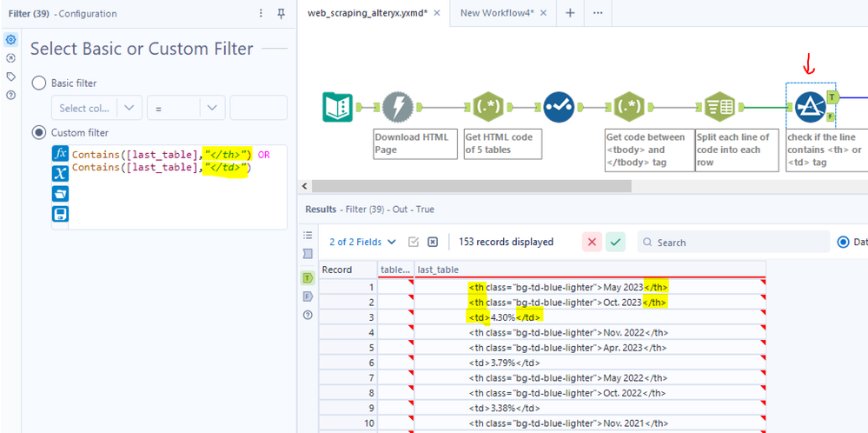Select the cell containing May 2022
868x433 pixels.
tap(590, 378)
